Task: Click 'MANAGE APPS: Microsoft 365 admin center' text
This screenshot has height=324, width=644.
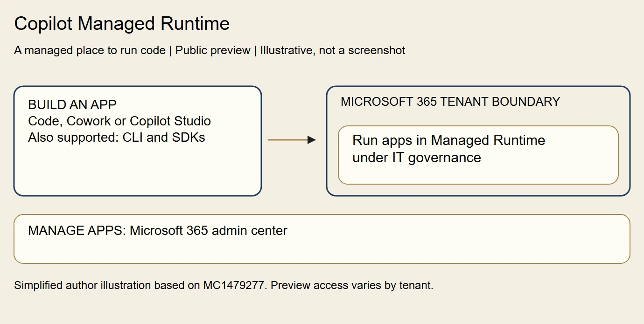Action: tap(158, 230)
